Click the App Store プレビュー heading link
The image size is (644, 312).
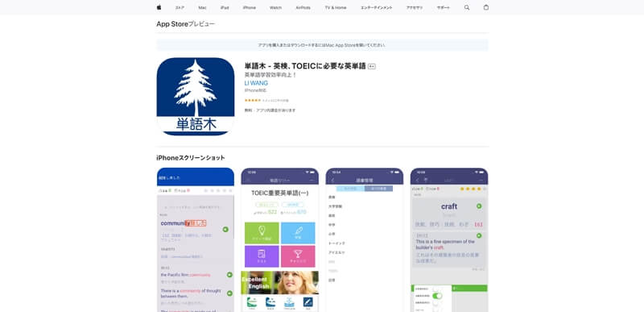tap(186, 24)
